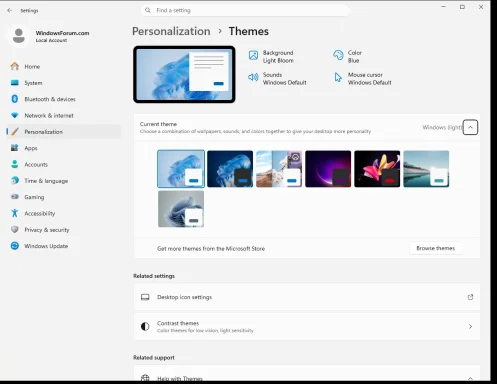This screenshot has height=384, width=497.
Task: Click the Sounds Windows Default text
Action: (x=284, y=82)
